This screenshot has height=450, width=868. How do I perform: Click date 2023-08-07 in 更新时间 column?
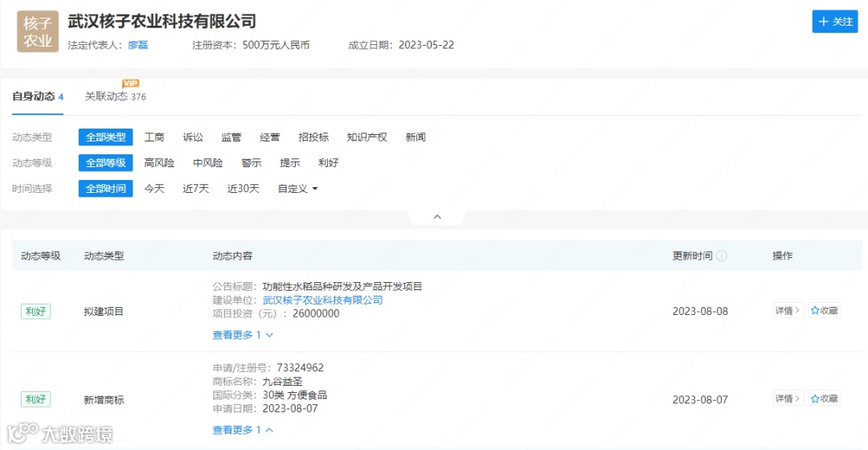pos(700,399)
